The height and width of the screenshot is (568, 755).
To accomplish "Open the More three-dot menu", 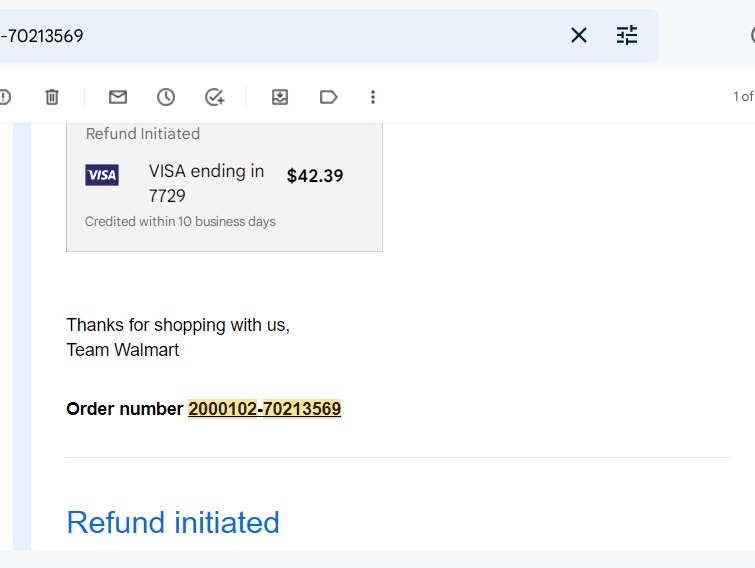I will pos(373,97).
